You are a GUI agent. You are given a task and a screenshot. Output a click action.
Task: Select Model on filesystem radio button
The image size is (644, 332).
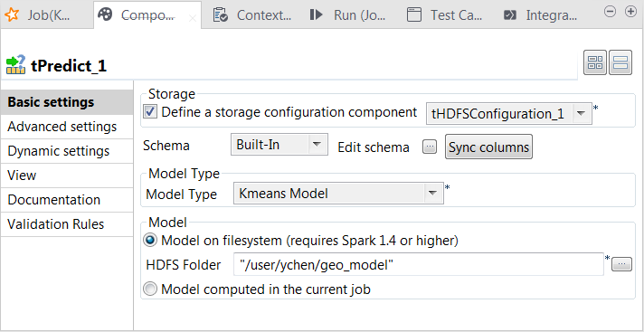[150, 240]
